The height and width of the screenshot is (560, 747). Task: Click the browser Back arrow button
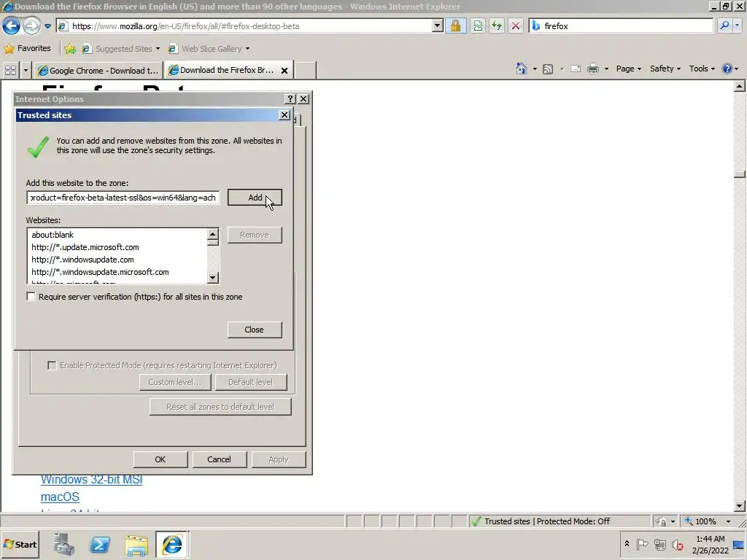(11, 26)
